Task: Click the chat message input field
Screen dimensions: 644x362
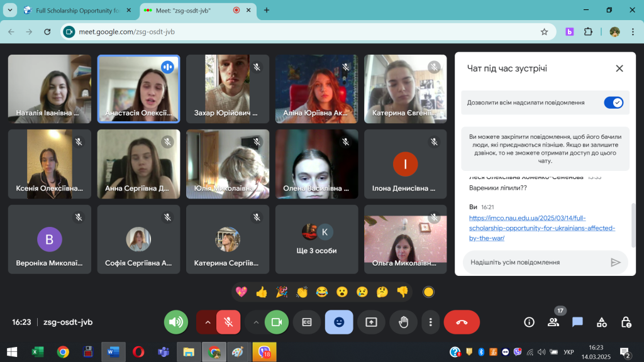Action: point(535,262)
